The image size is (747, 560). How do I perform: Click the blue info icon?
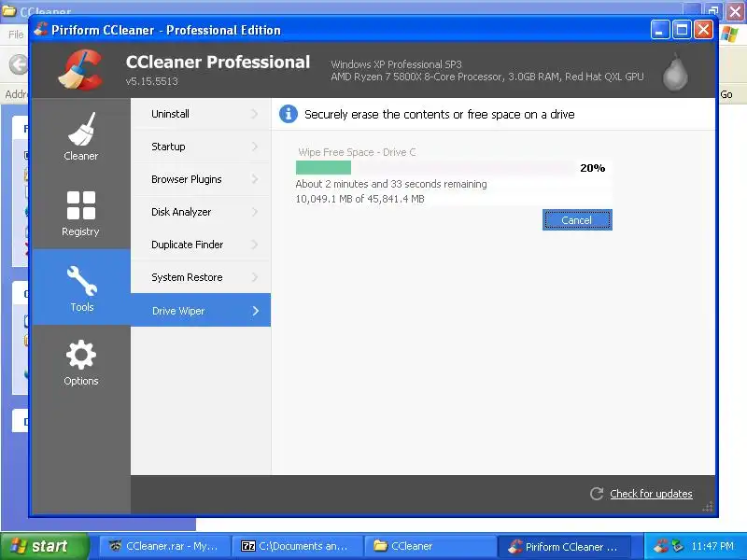(x=289, y=114)
